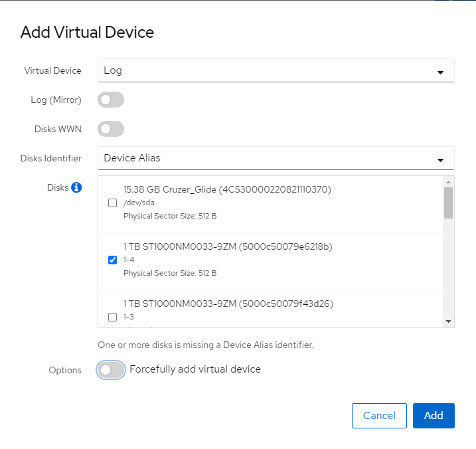Image resolution: width=476 pixels, height=449 pixels.
Task: Click the 'Forcefully add virtual device' label
Action: 195,369
